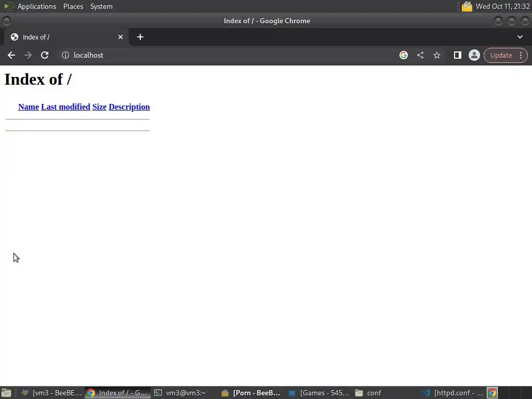Sort listing by Name
The image size is (532, 399).
pyautogui.click(x=29, y=107)
